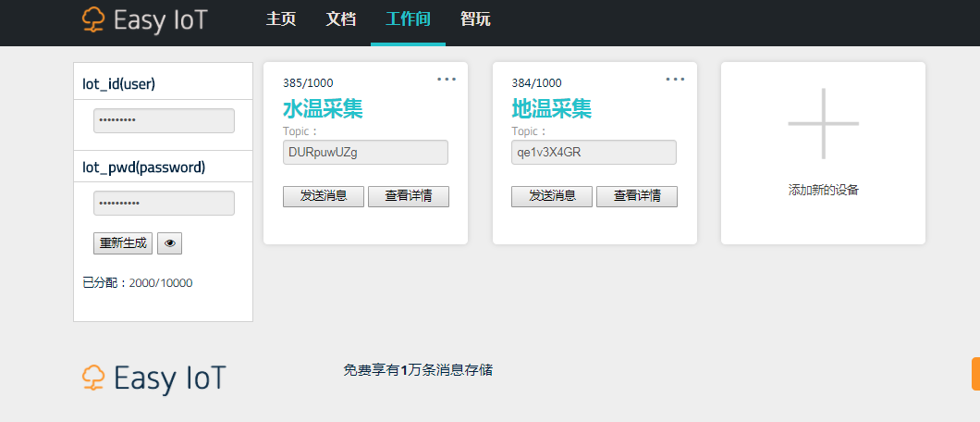Toggle password visibility eye icon

coord(169,243)
